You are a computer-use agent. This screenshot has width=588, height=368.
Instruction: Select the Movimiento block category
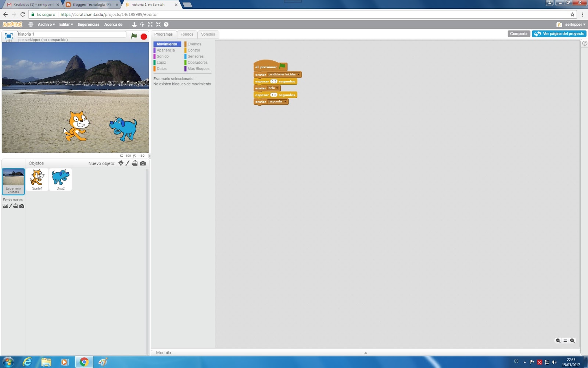(x=167, y=44)
